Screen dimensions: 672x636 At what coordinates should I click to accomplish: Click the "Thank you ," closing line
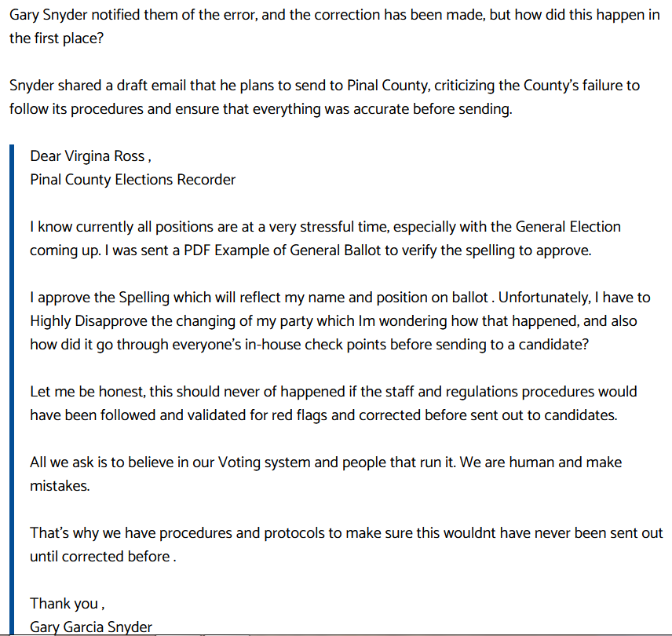point(67,603)
